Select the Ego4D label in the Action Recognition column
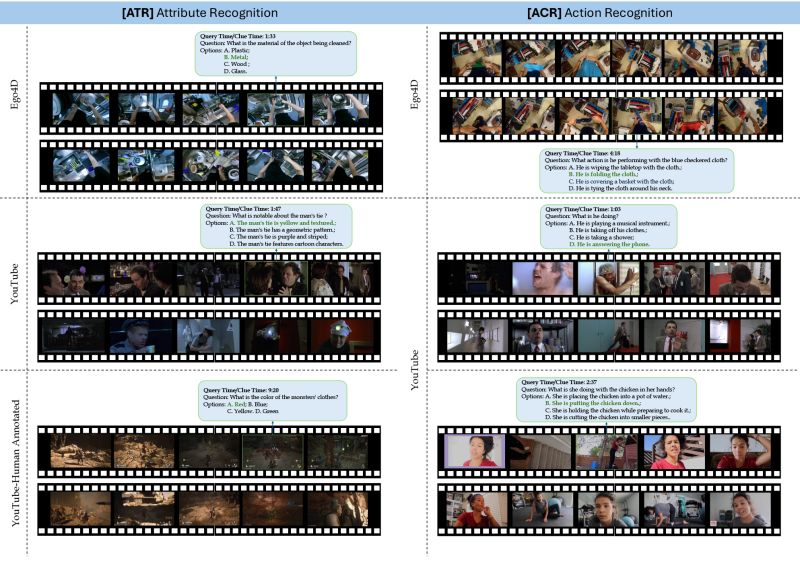 click(414, 94)
